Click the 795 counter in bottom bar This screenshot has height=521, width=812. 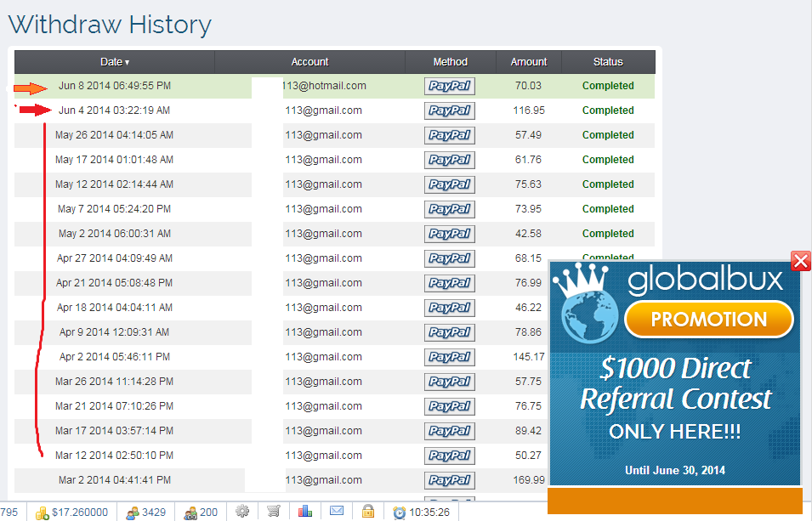[9, 513]
